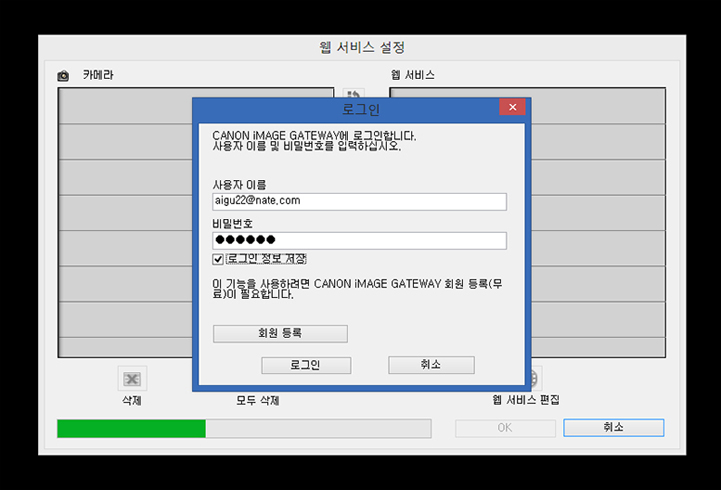Click the green progress bar
Viewport: 721px width, 490px height.
244,428
